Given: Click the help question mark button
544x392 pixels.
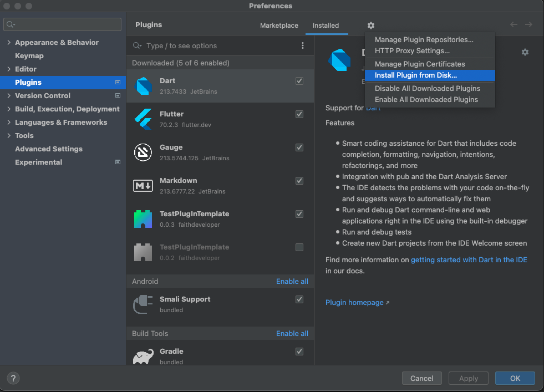Looking at the screenshot, I should pos(13,378).
